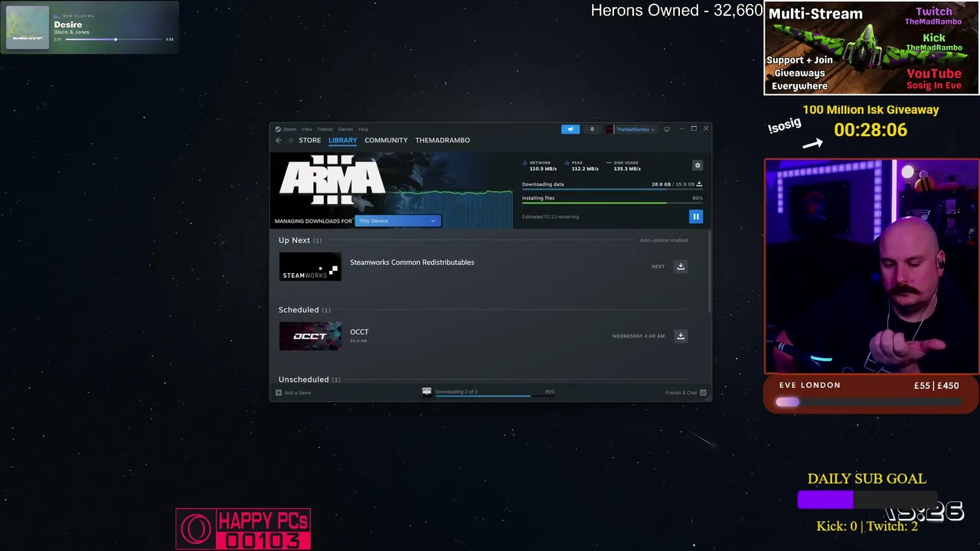This screenshot has height=551, width=980.
Task: Click Add a Game link
Action: pos(298,393)
